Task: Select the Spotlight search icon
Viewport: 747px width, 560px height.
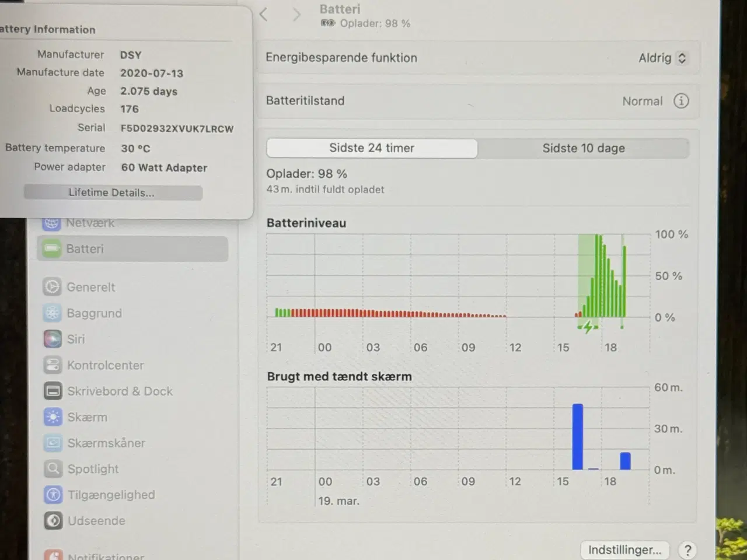Action: pyautogui.click(x=53, y=469)
